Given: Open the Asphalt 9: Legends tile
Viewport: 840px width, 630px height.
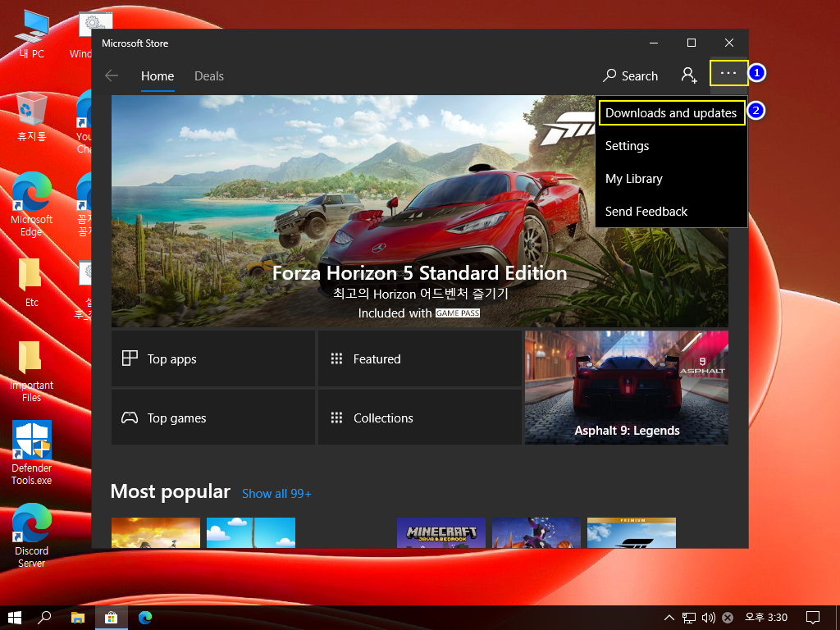Looking at the screenshot, I should click(x=626, y=387).
